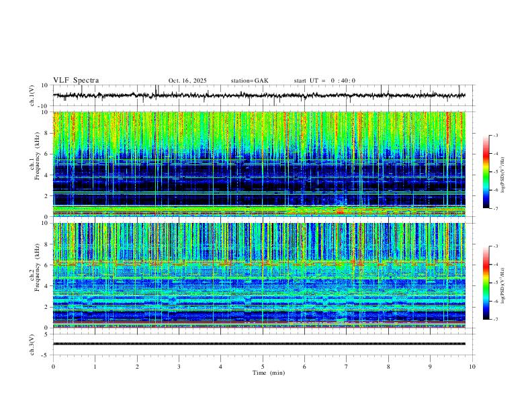532x411 pixels.
Task: Click ch.1 frequency tick label '6'
Action: pos(47,154)
